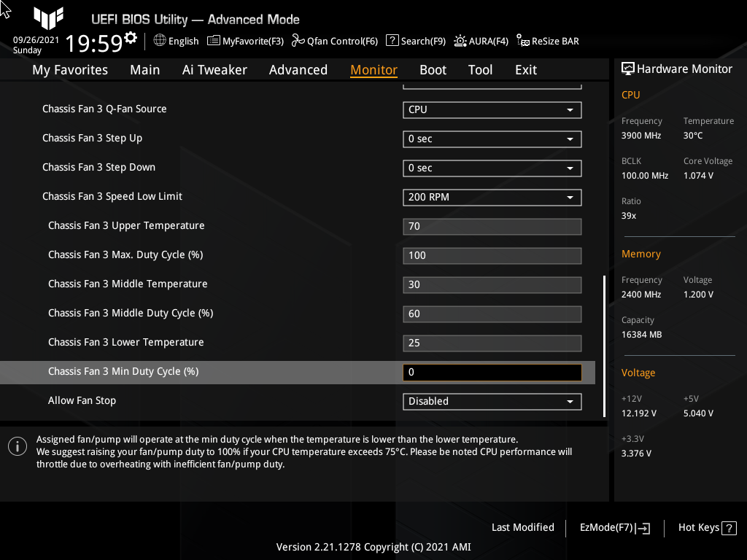Select the Chassis Fan 3 Upper Temperature field

point(492,226)
